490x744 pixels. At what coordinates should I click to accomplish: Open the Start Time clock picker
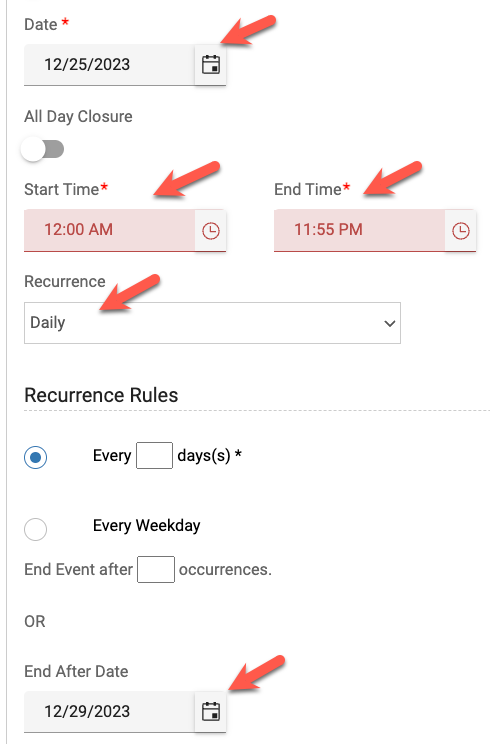pos(211,231)
